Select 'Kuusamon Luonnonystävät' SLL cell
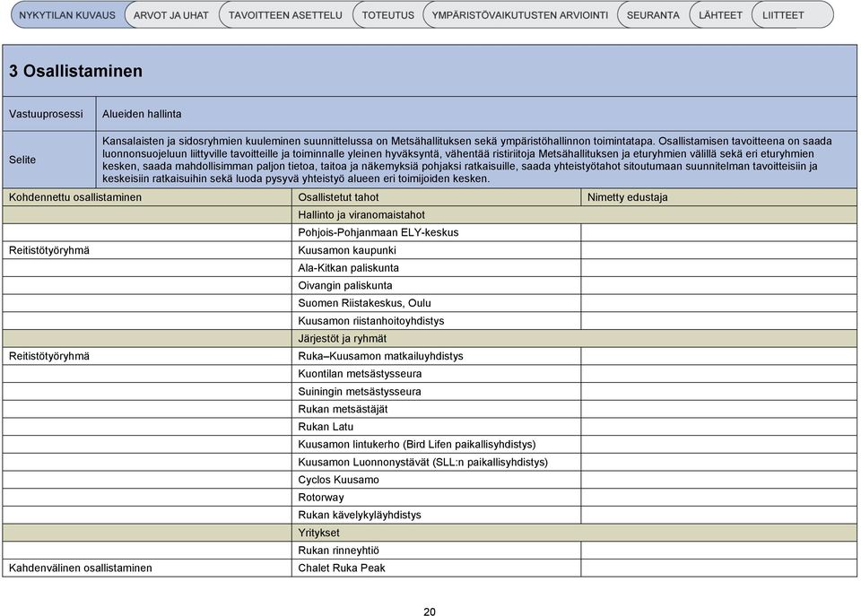The width and height of the screenshot is (861, 616). (x=436, y=462)
